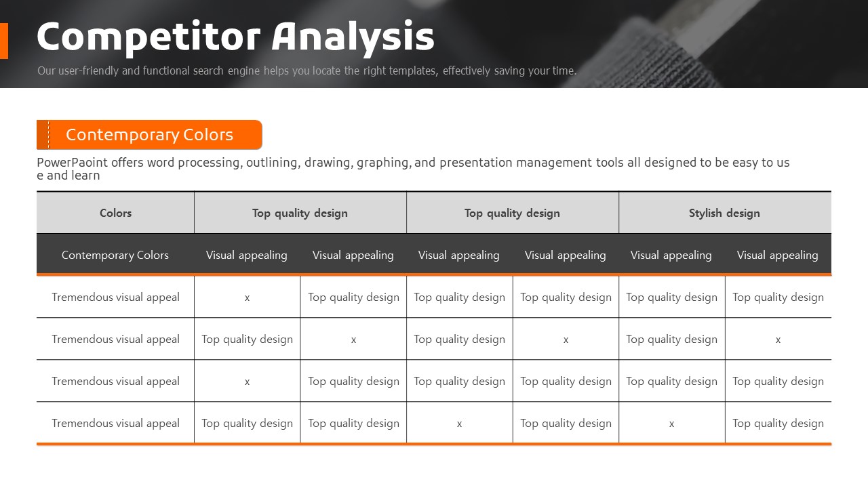Click the rightmost "Visual appealing" subheader
The width and height of the screenshot is (868, 488).
(777, 255)
